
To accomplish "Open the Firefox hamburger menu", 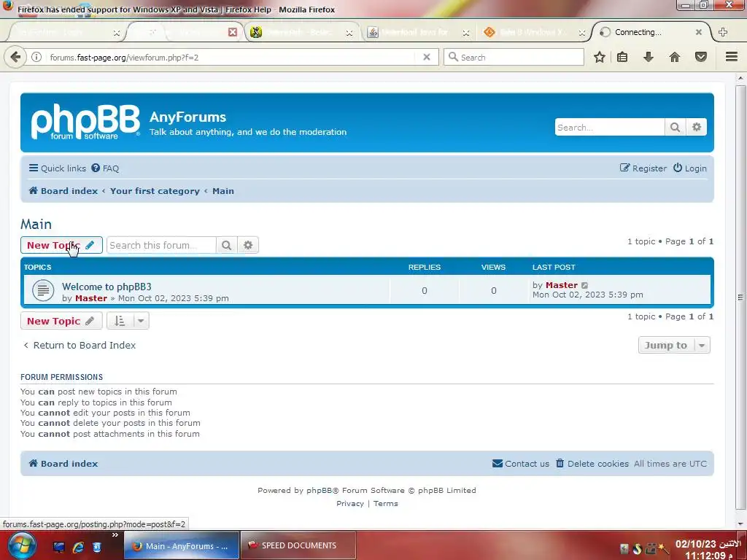I will (x=732, y=57).
